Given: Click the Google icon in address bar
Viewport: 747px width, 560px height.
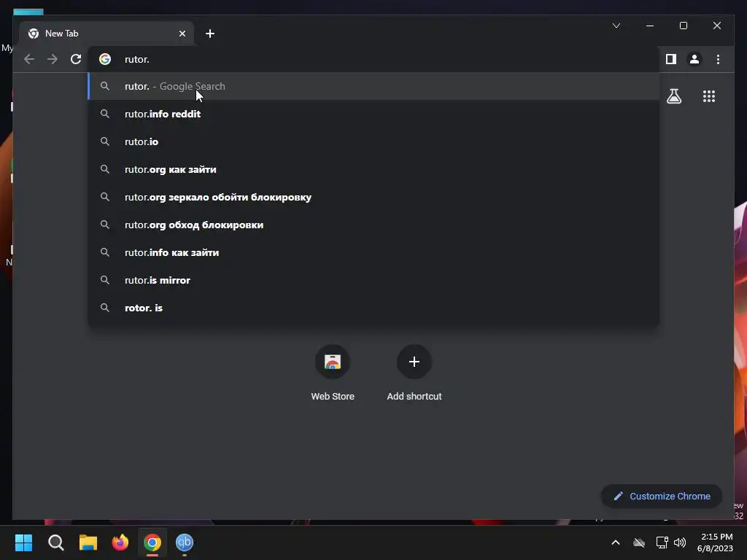Looking at the screenshot, I should point(105,59).
